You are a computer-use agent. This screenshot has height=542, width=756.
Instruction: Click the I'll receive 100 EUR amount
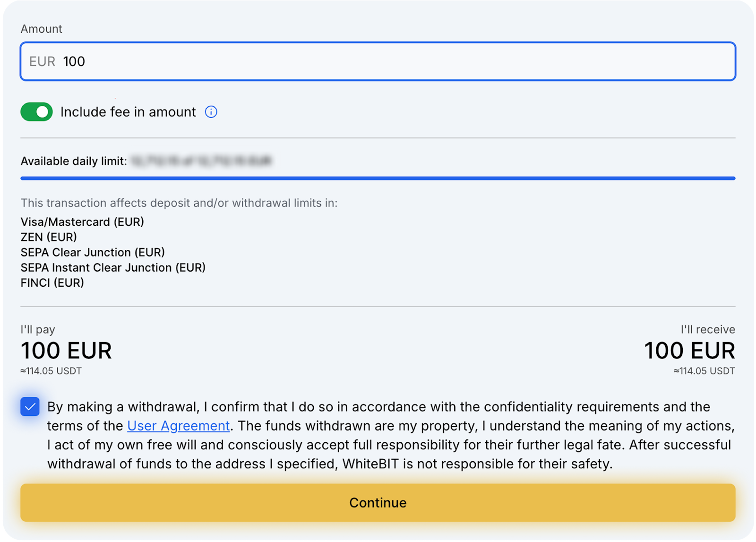689,351
